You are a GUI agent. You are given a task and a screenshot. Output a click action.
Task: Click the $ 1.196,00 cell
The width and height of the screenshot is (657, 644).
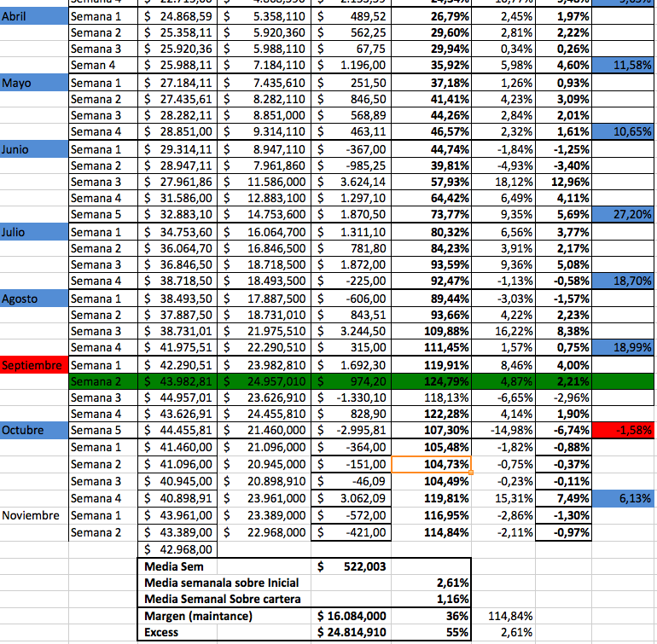coord(352,66)
